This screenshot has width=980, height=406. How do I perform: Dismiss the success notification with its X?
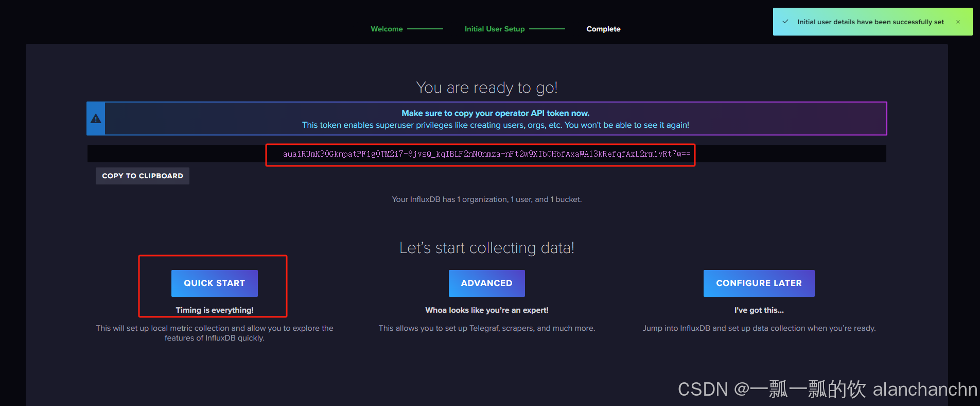pyautogui.click(x=958, y=22)
